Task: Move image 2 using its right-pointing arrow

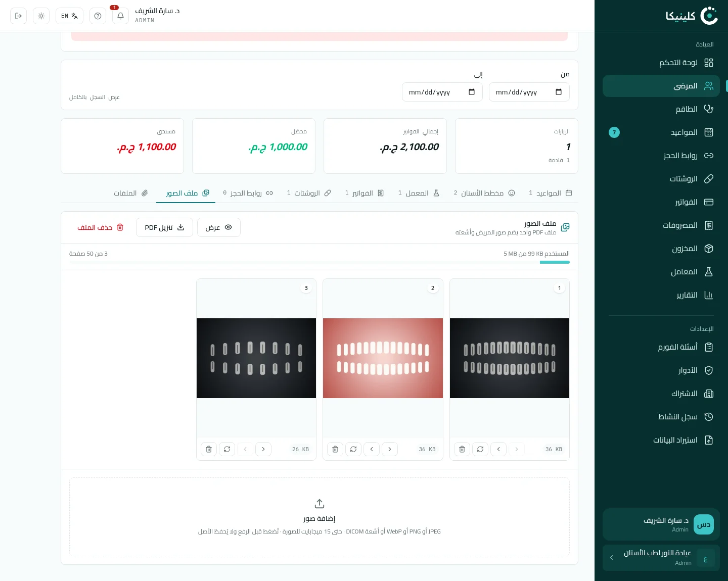Action: pyautogui.click(x=390, y=449)
